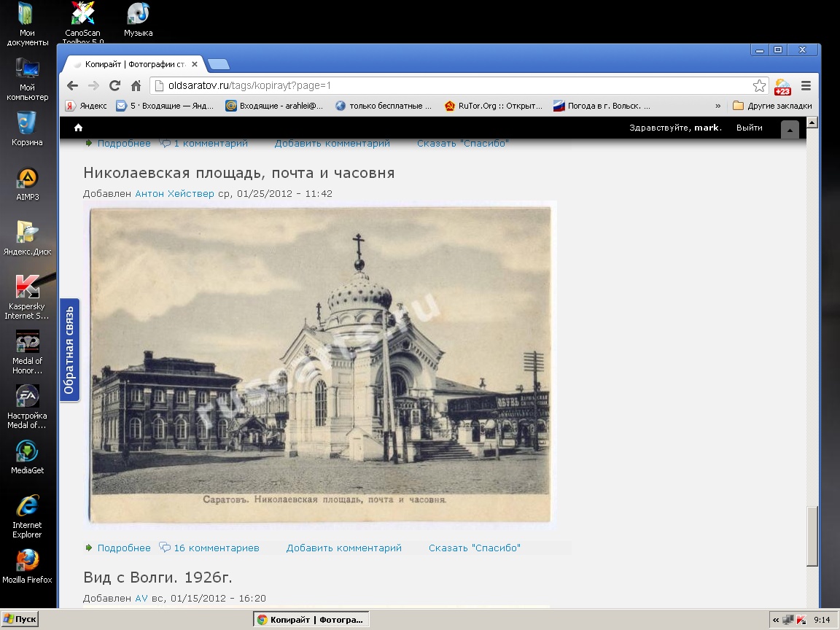Open the Корзина recycle bin
840x630 pixels.
pyautogui.click(x=27, y=128)
